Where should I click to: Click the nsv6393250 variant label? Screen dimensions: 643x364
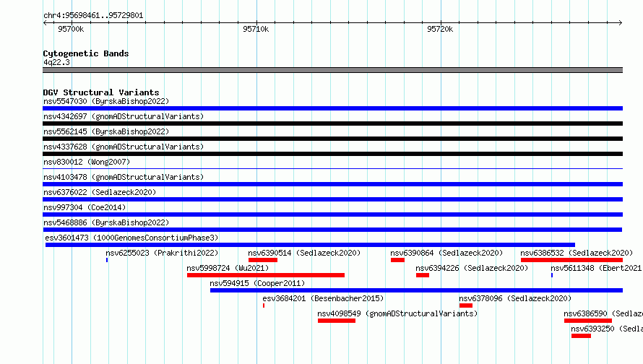tap(607, 329)
